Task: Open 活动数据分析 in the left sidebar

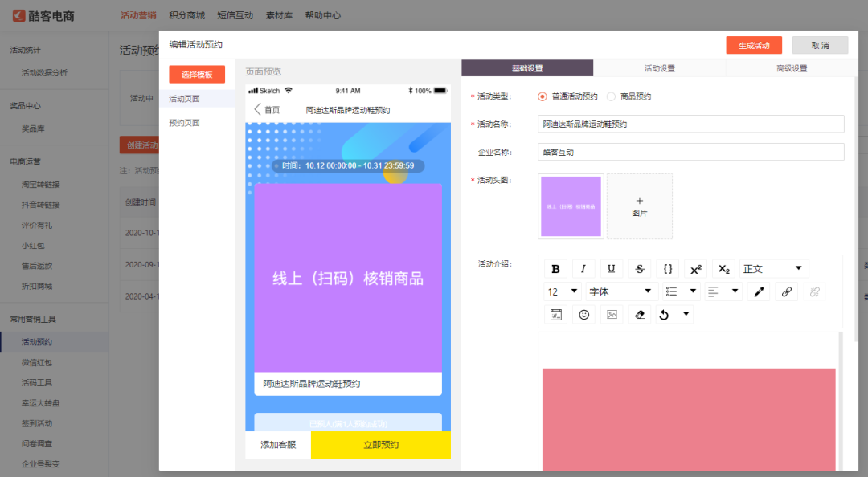Action: coord(44,72)
